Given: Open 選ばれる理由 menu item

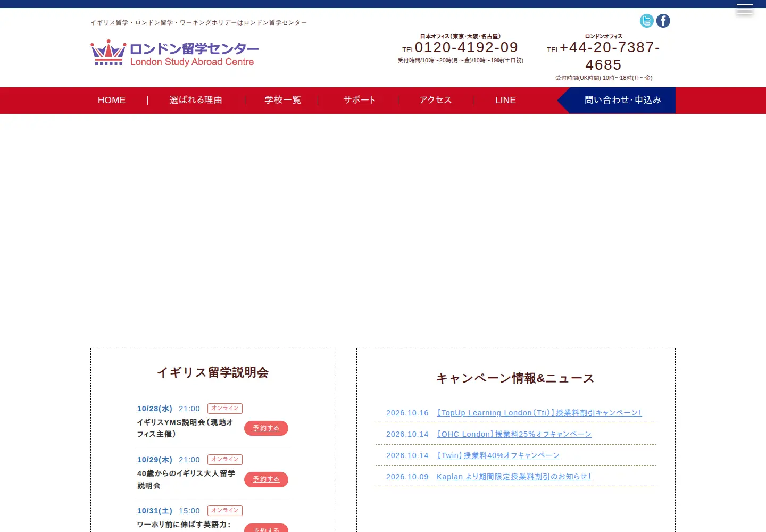Looking at the screenshot, I should pyautogui.click(x=196, y=100).
